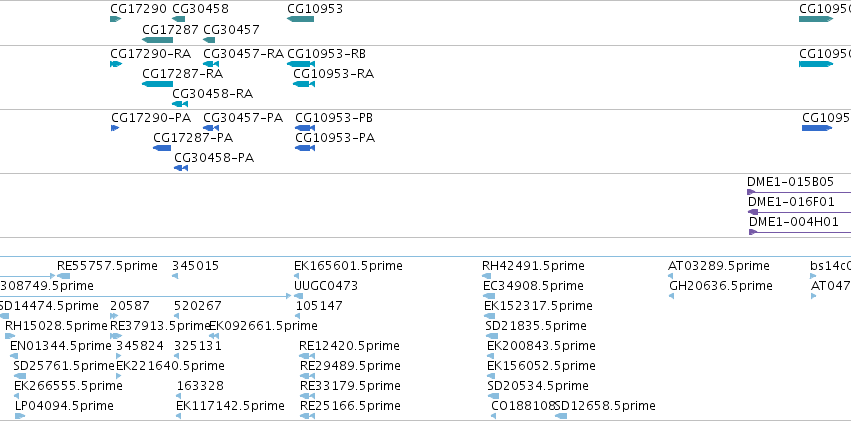The width and height of the screenshot is (851, 421).
Task: Open the CG30457 gene label
Action: [x=231, y=29]
